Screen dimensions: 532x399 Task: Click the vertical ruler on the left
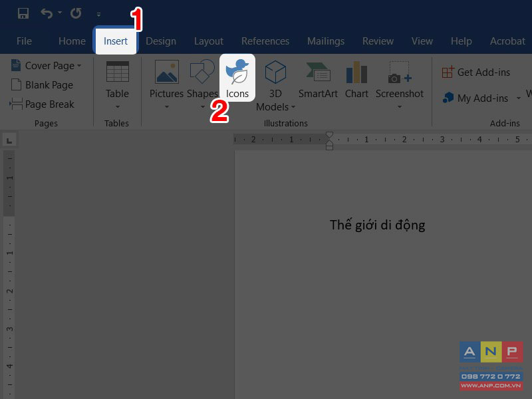pos(9,275)
